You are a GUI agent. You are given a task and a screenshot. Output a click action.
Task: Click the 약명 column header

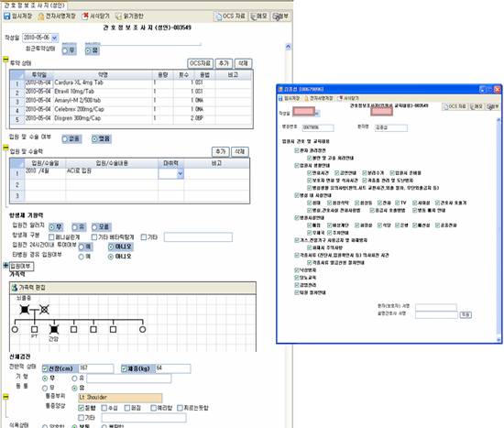click(x=103, y=75)
